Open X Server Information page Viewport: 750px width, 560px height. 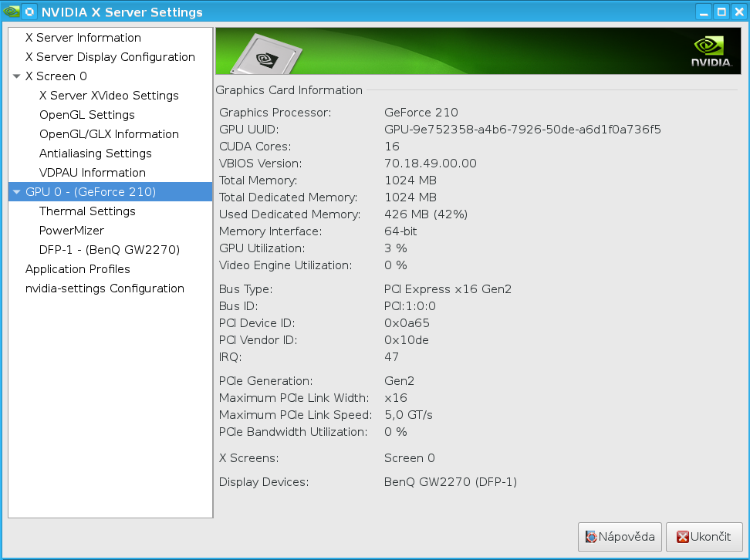pyautogui.click(x=83, y=38)
